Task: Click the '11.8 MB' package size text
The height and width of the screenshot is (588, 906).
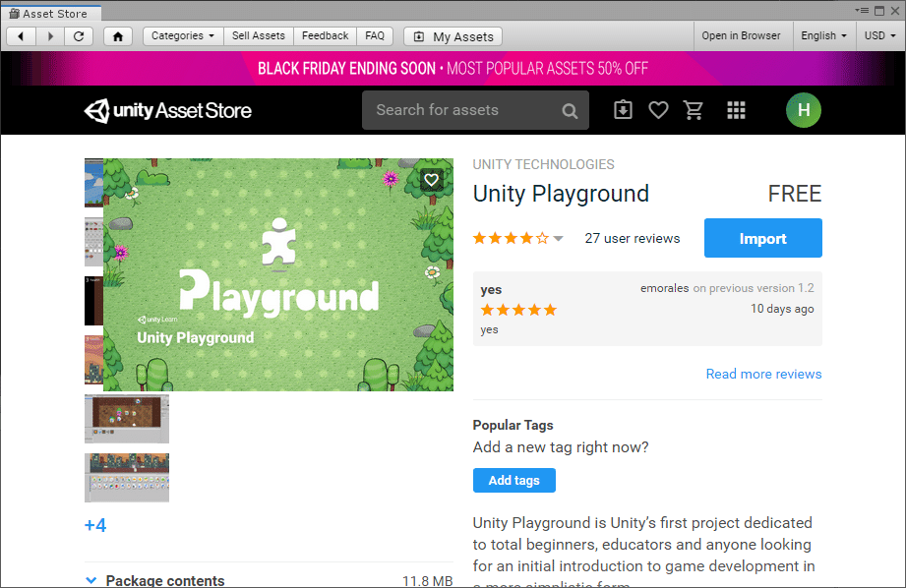Action: 428,580
